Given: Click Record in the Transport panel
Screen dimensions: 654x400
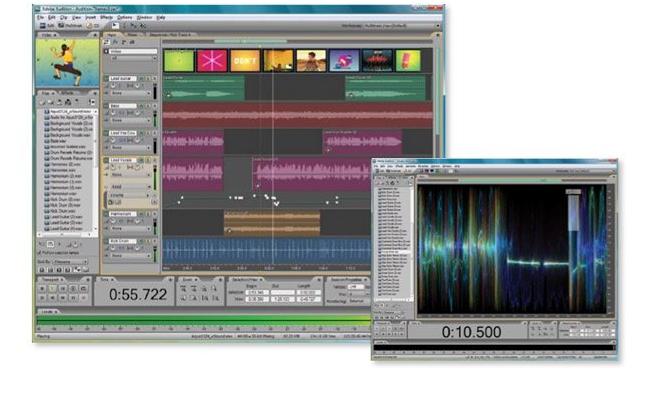Looking at the screenshot, I should (x=83, y=298).
